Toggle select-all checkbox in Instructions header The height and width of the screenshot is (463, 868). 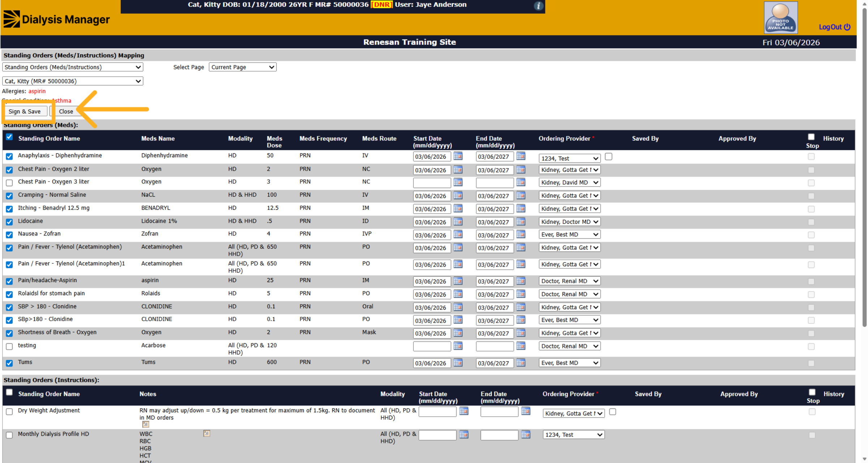click(9, 392)
